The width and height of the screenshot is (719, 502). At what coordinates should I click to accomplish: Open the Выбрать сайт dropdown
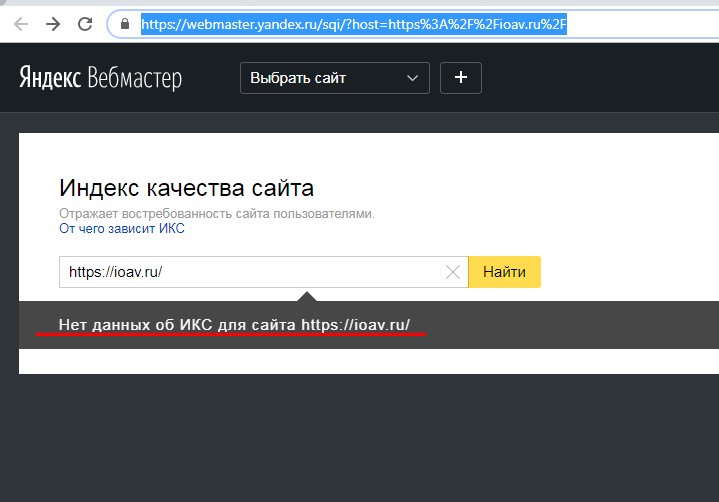coord(322,78)
